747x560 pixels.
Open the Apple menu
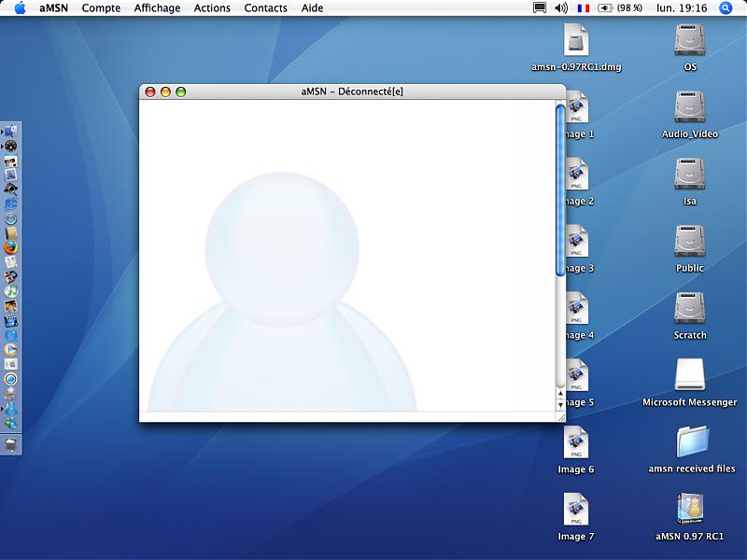pyautogui.click(x=20, y=7)
